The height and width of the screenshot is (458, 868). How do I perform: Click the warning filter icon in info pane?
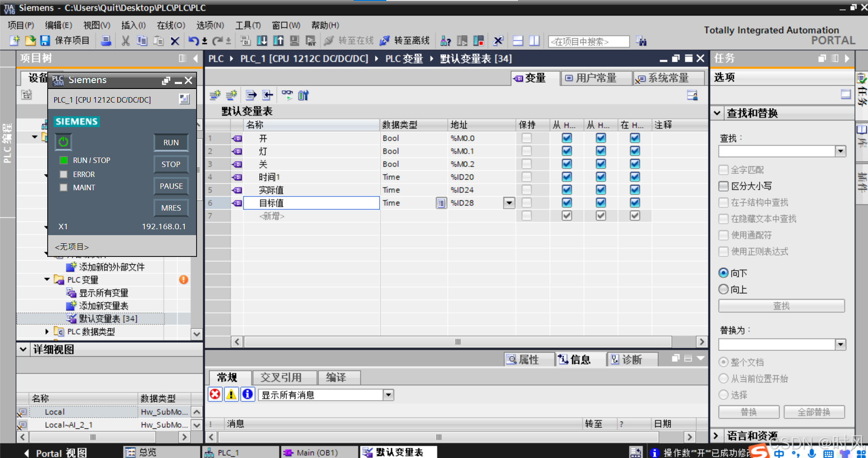232,394
